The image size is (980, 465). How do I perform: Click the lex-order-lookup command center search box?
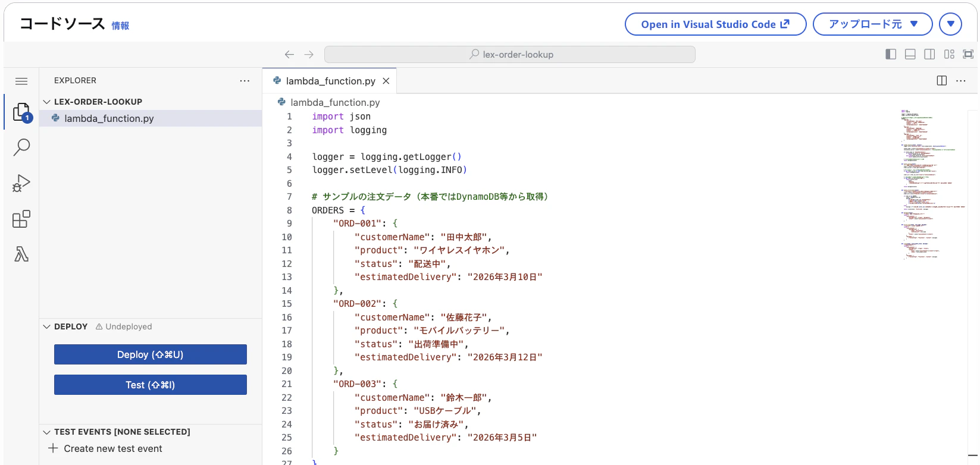[510, 54]
